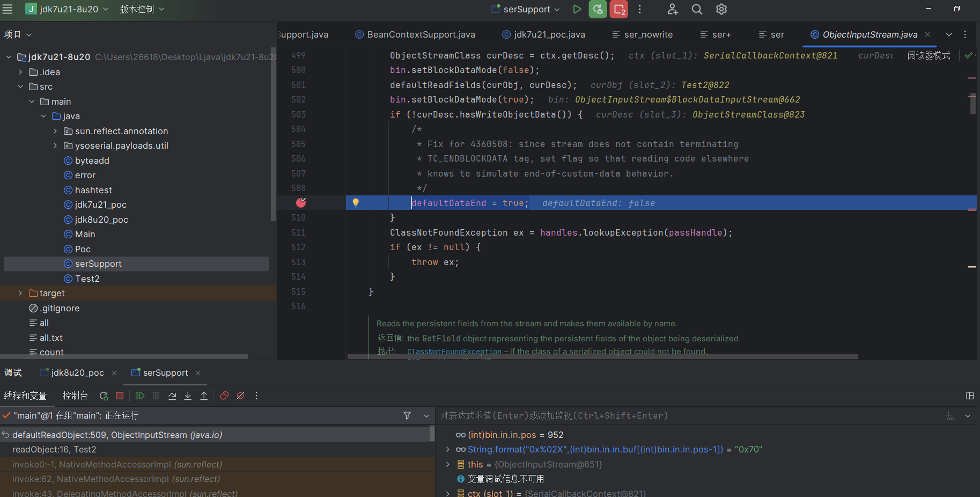Open more run actions menu
Image resolution: width=980 pixels, height=497 pixels.
[x=639, y=9]
